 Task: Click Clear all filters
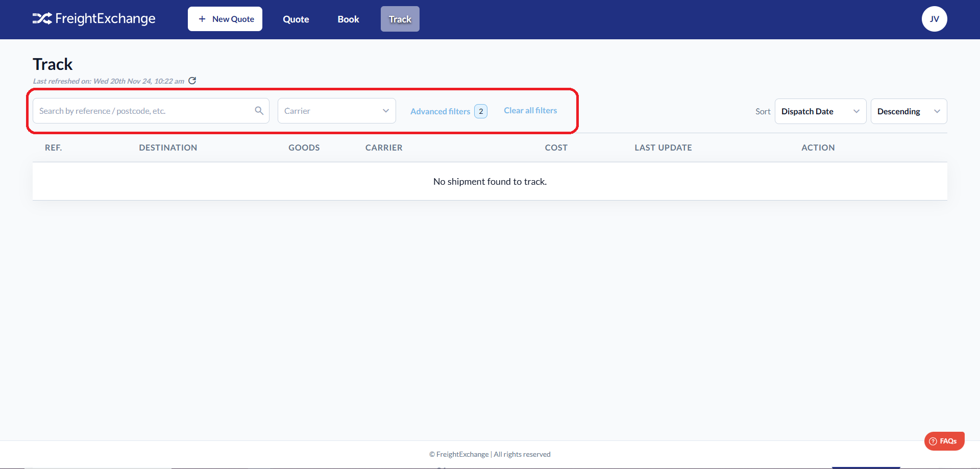tap(530, 110)
